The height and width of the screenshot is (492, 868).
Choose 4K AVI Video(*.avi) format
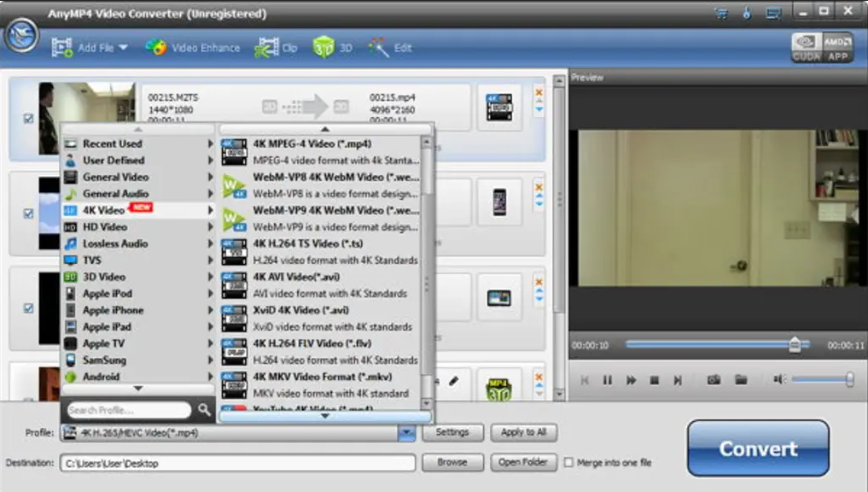(x=321, y=284)
